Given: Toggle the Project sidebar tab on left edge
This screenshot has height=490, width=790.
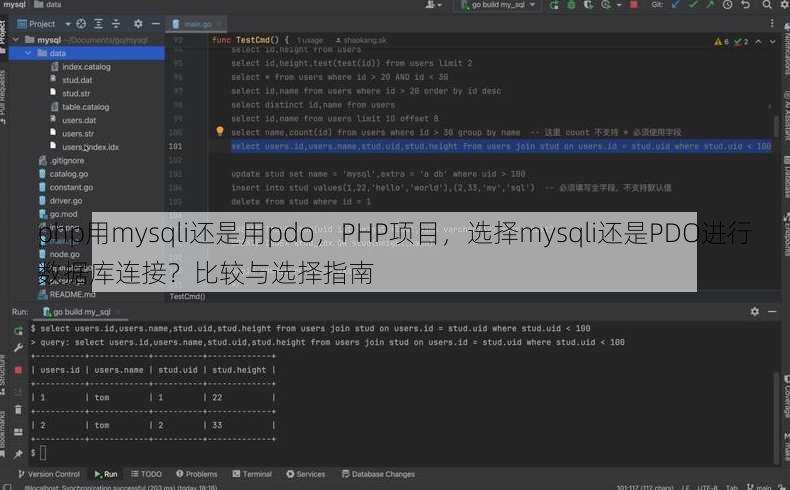Looking at the screenshot, I should click(x=4, y=36).
